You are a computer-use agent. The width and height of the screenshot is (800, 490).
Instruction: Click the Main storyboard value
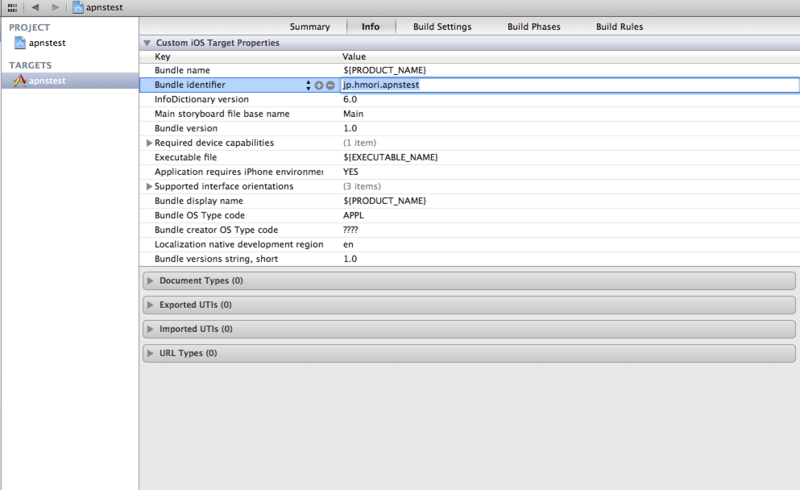[x=353, y=114]
